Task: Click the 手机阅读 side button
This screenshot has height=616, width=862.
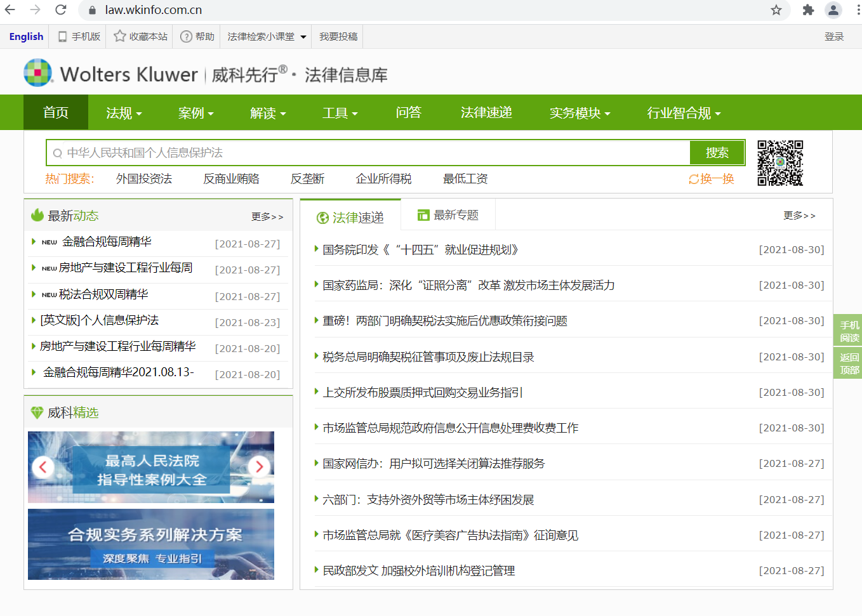Action: point(849,331)
